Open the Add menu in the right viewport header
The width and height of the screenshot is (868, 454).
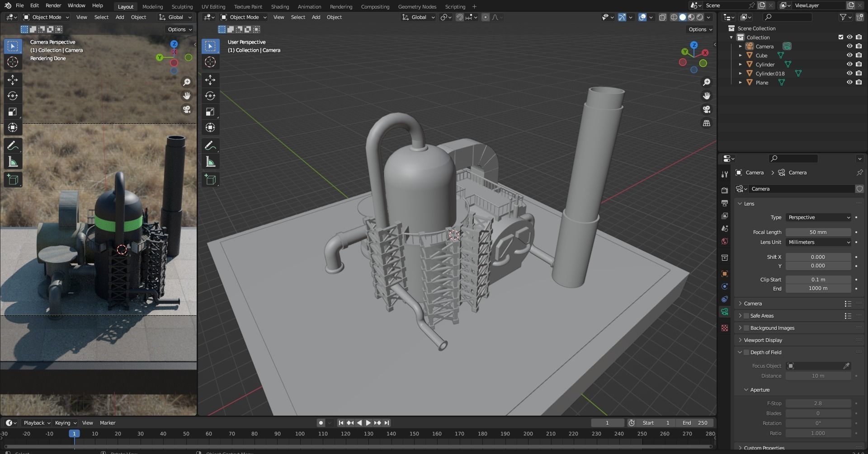(x=316, y=17)
